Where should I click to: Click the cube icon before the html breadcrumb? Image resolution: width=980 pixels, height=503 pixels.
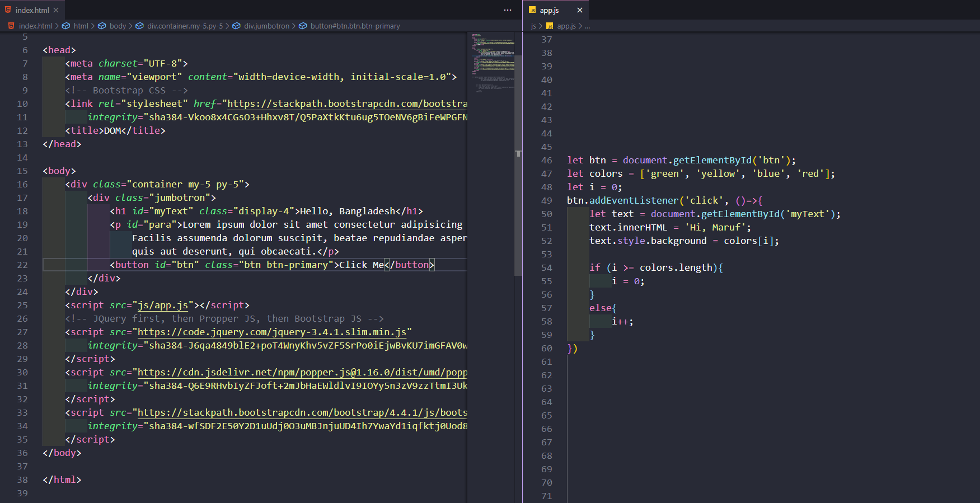pyautogui.click(x=66, y=26)
